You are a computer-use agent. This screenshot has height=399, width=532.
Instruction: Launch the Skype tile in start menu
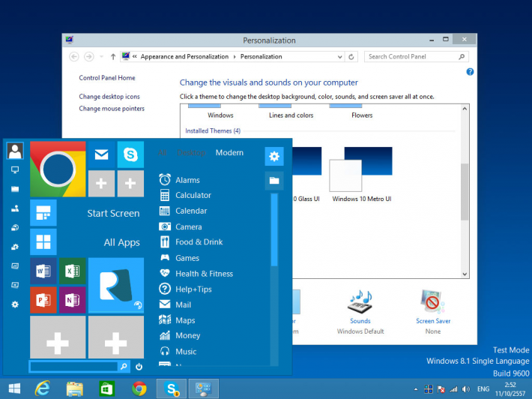click(x=130, y=154)
